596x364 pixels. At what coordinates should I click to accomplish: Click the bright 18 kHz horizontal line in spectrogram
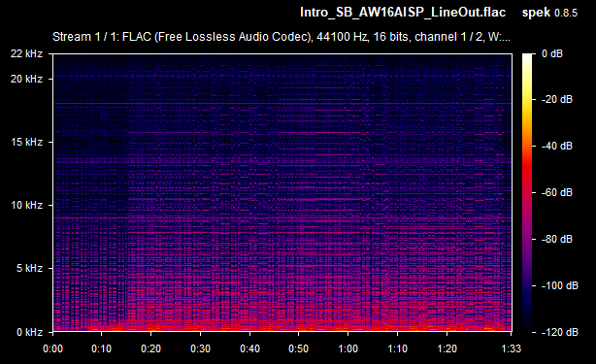282,103
